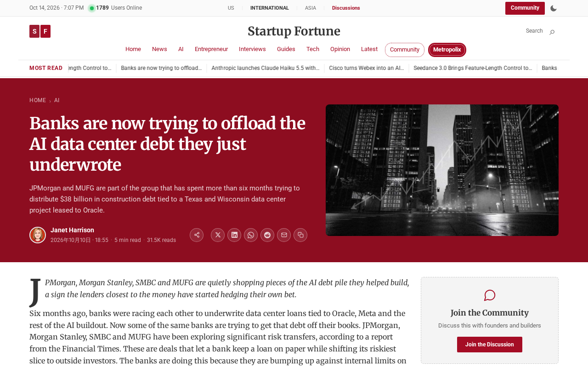
Task: Open the Interviews section
Action: click(x=252, y=49)
